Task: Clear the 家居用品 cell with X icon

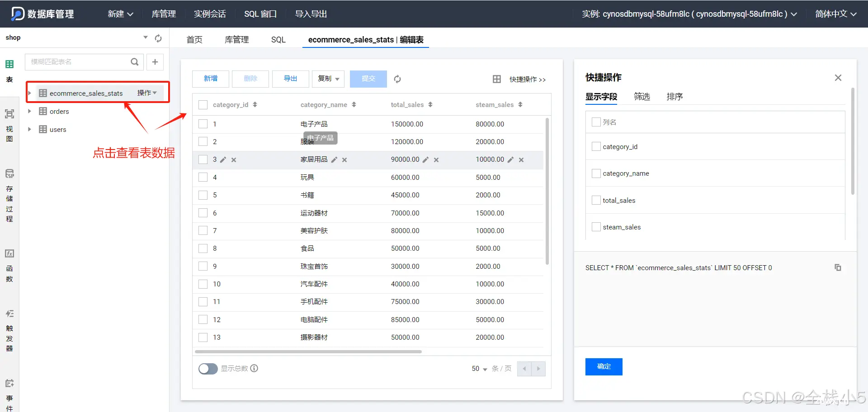Action: (x=344, y=160)
